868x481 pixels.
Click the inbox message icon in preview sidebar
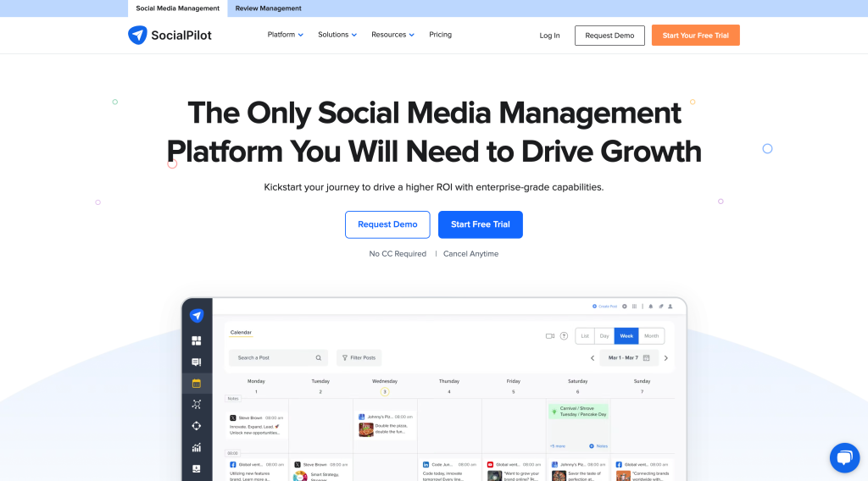click(x=197, y=362)
